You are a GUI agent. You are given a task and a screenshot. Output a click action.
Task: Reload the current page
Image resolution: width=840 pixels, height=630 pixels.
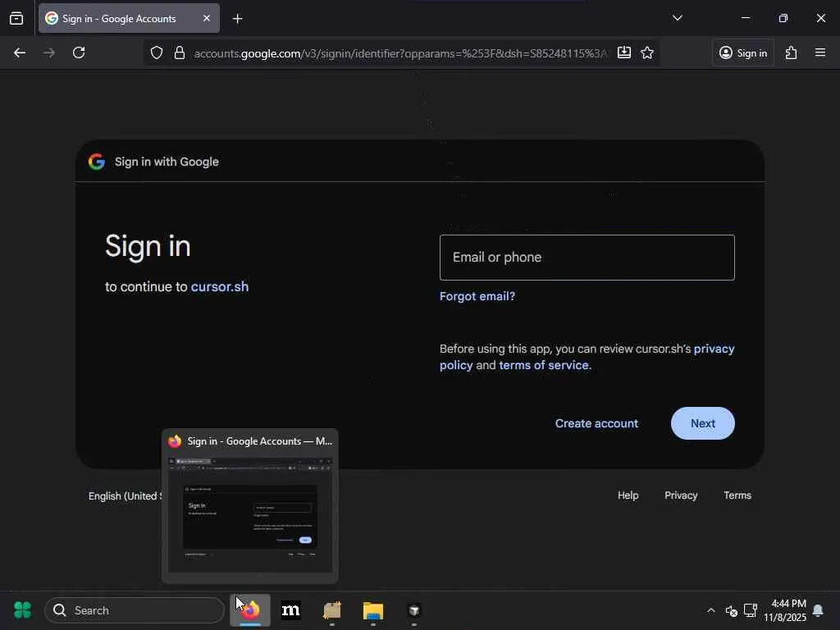click(79, 52)
